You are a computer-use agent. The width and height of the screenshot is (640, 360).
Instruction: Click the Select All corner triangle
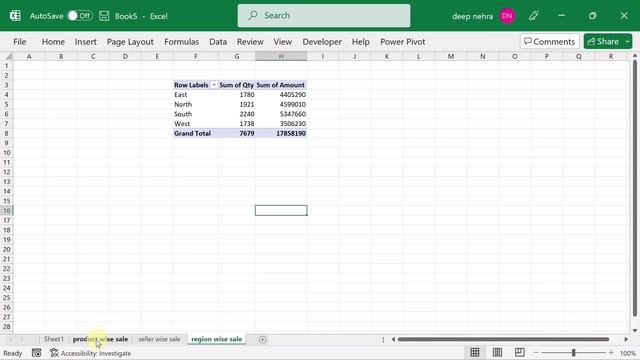[7, 56]
